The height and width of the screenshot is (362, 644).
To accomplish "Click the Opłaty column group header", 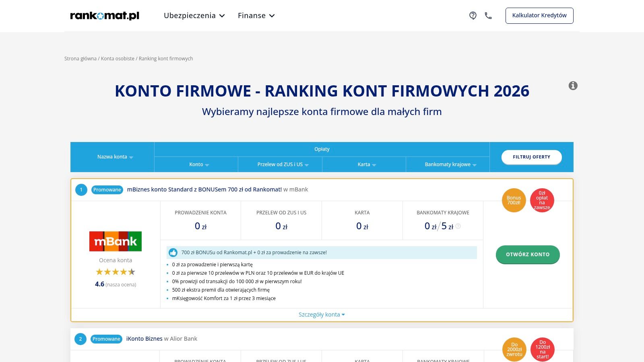I will click(x=322, y=149).
